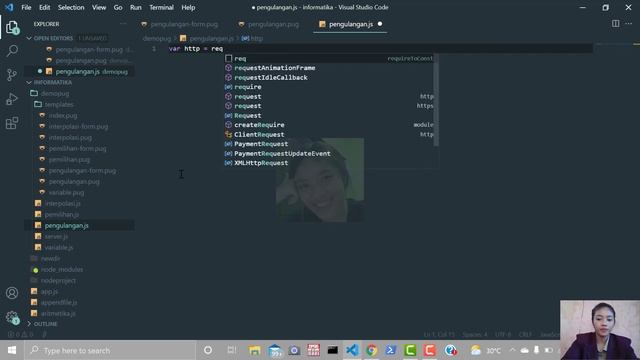Click demopug in the breadcrumb path
The width and height of the screenshot is (640, 360).
pyautogui.click(x=157, y=38)
